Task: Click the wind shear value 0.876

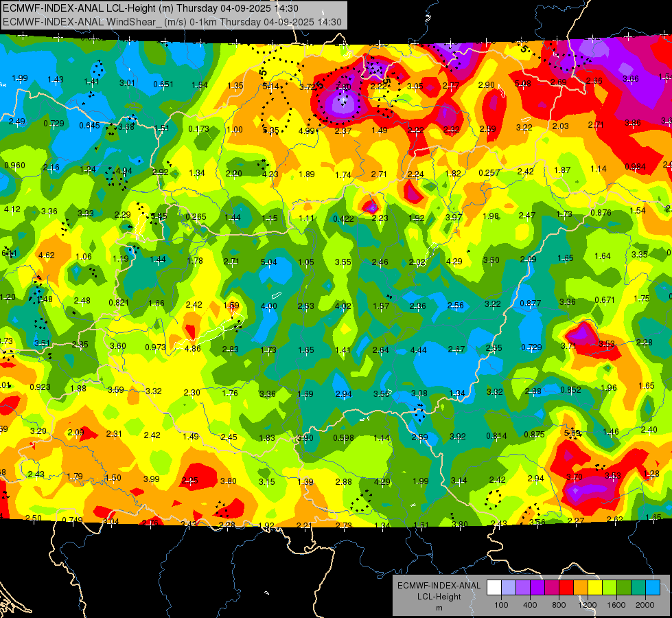Action: [x=601, y=213]
